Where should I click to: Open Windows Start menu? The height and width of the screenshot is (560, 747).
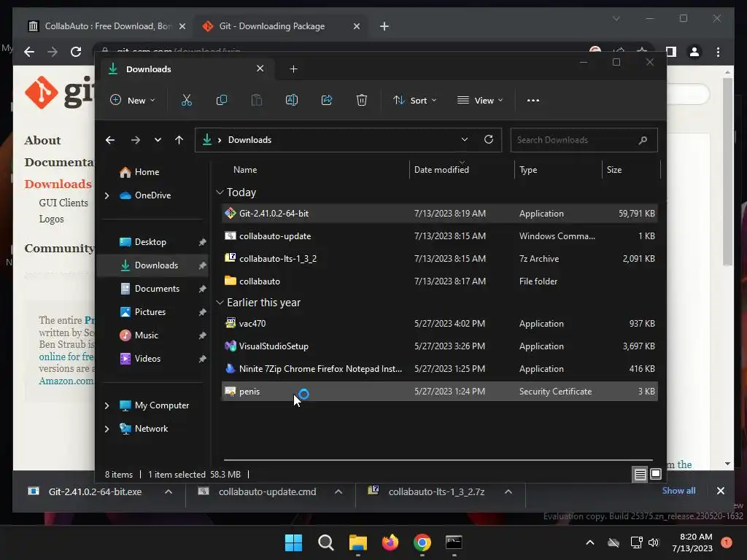click(293, 542)
